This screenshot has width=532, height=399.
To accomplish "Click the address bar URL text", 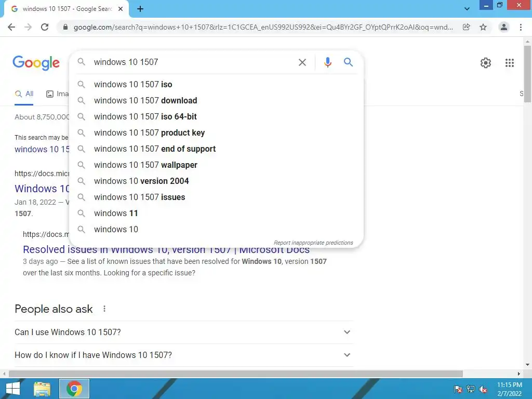I will click(x=263, y=27).
